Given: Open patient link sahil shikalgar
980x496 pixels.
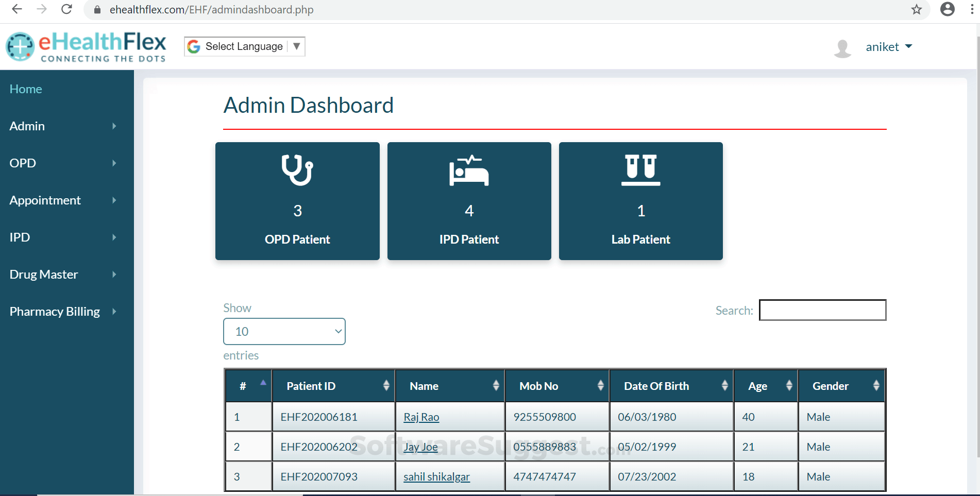Looking at the screenshot, I should 436,476.
